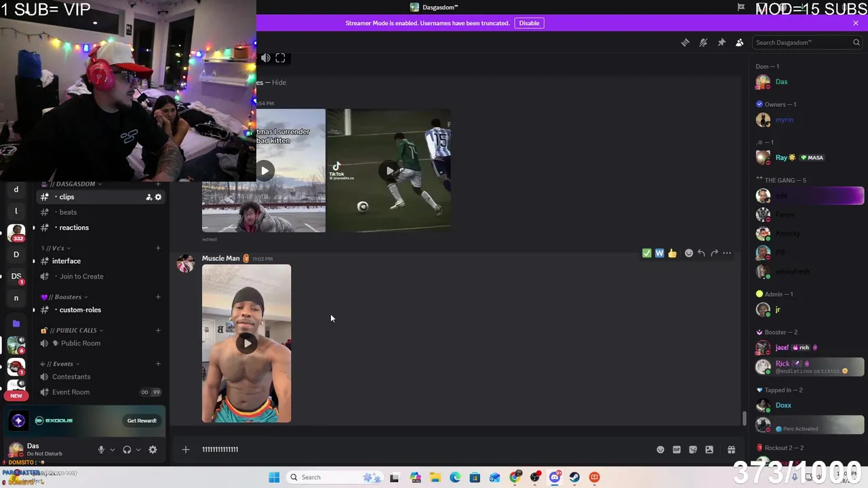Click the Muscle Man username

pyautogui.click(x=221, y=258)
